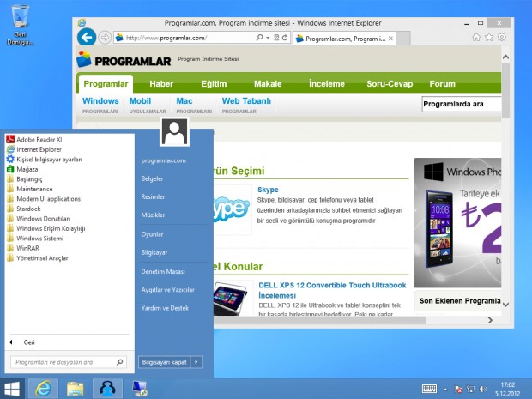Viewport: 532px width, 399px height.
Task: Open the Forum navigation tab
Action: tap(442, 84)
